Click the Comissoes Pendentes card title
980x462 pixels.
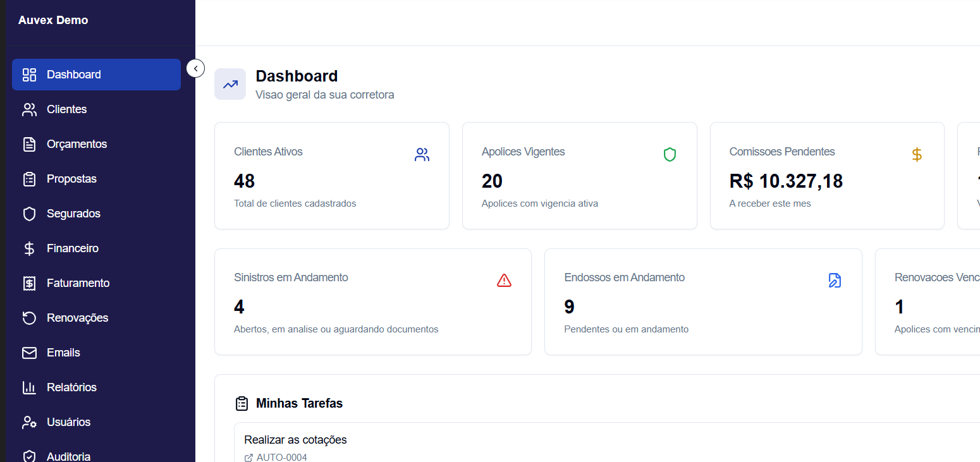coord(782,152)
